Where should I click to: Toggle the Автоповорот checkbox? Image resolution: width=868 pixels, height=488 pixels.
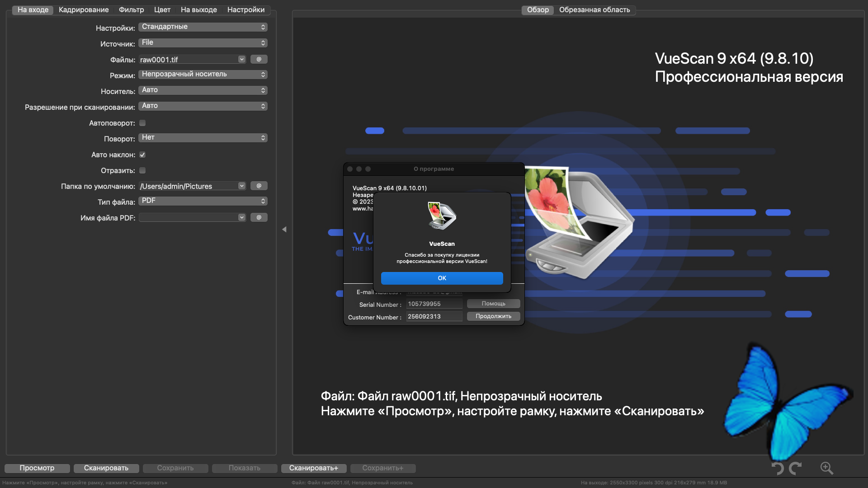coord(142,123)
